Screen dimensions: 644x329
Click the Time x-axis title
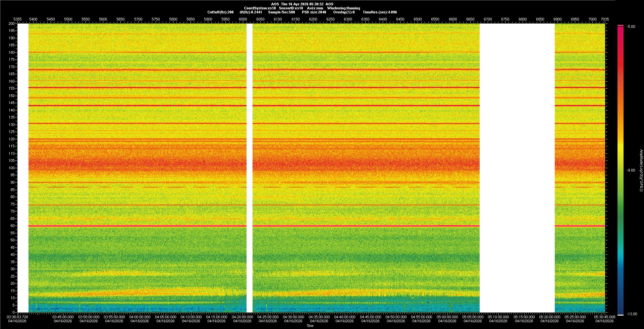click(310, 326)
